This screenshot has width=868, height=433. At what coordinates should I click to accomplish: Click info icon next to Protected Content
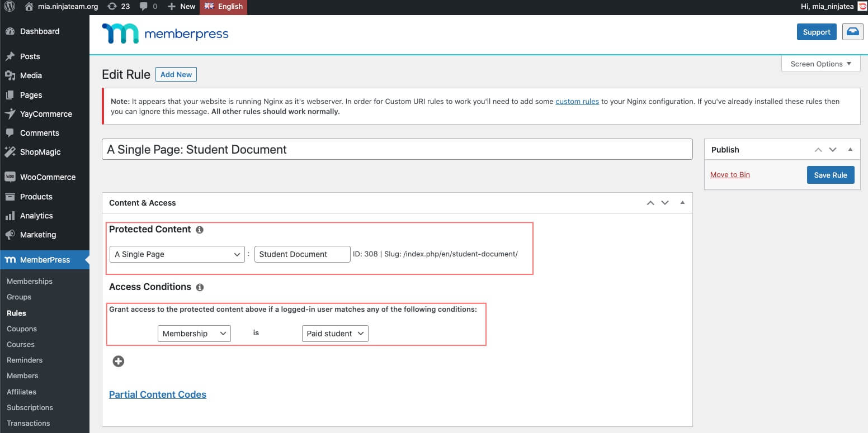coord(200,230)
